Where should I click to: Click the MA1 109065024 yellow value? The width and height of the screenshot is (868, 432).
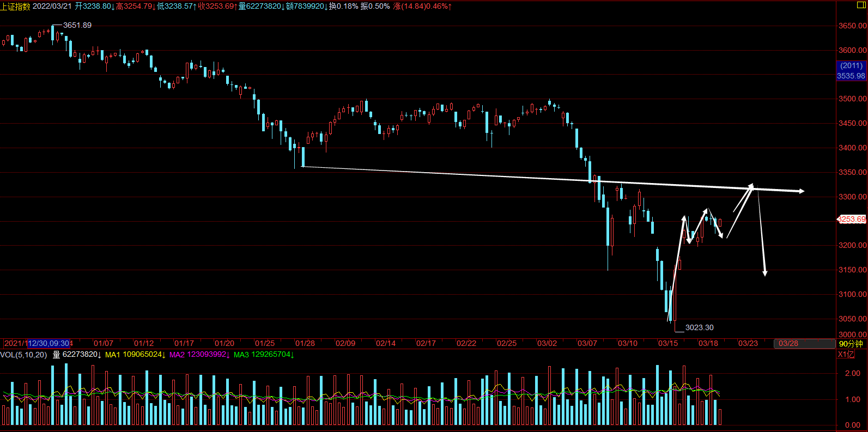click(135, 355)
